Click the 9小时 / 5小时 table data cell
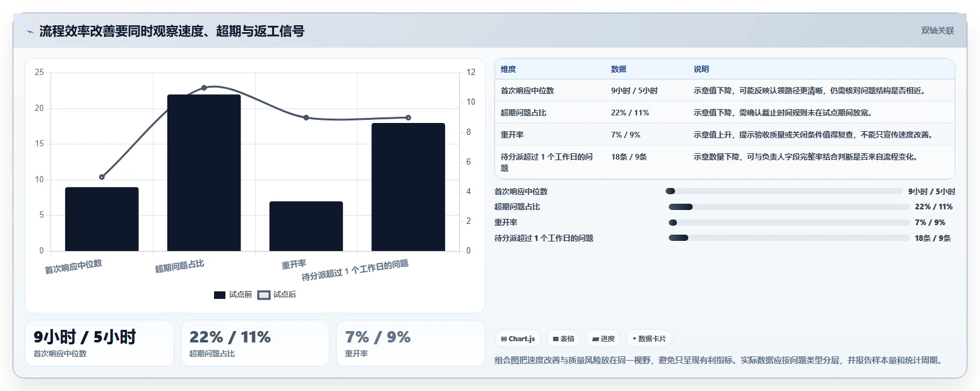 [x=635, y=91]
